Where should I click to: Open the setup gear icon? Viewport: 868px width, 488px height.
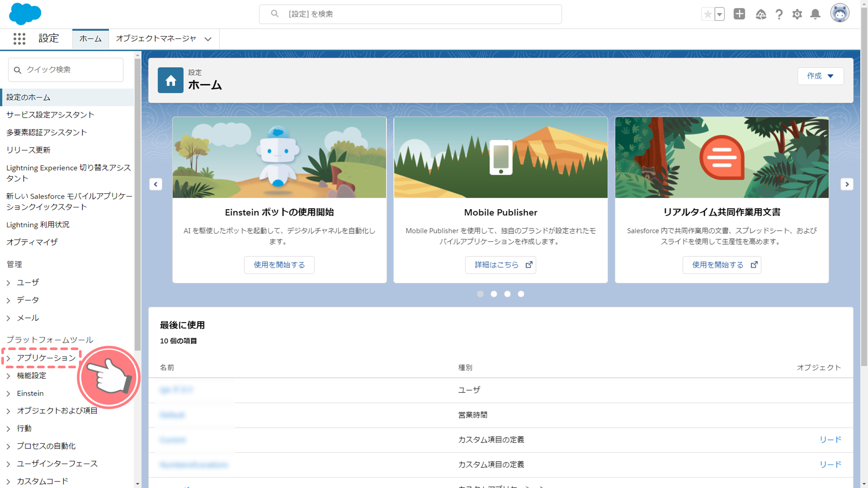point(797,14)
